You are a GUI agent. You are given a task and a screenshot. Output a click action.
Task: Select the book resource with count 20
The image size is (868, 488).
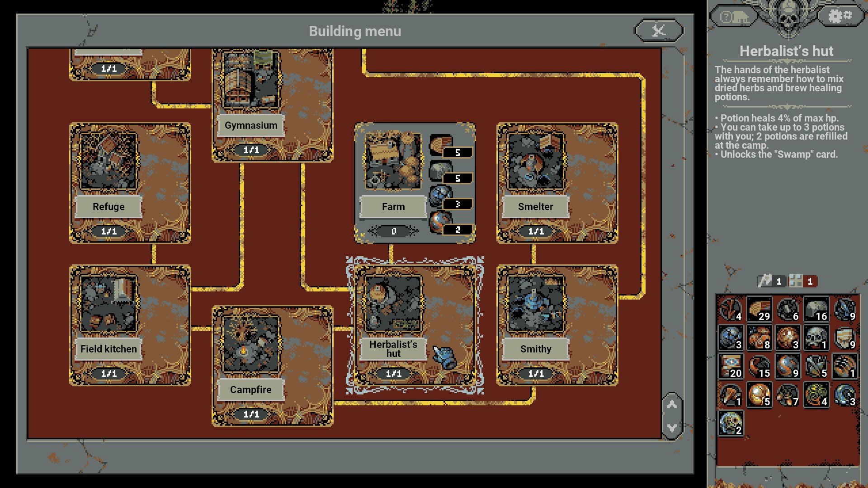731,366
